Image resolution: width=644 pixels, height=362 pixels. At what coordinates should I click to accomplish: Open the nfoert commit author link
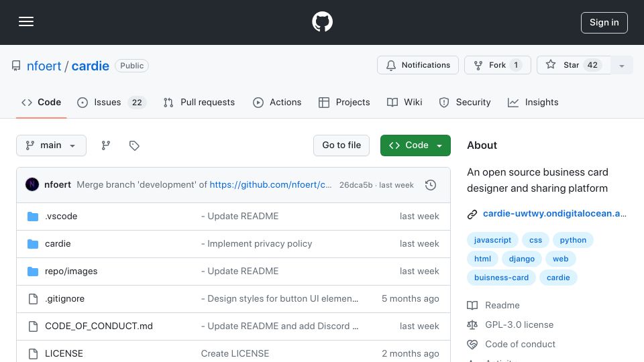pos(58,185)
